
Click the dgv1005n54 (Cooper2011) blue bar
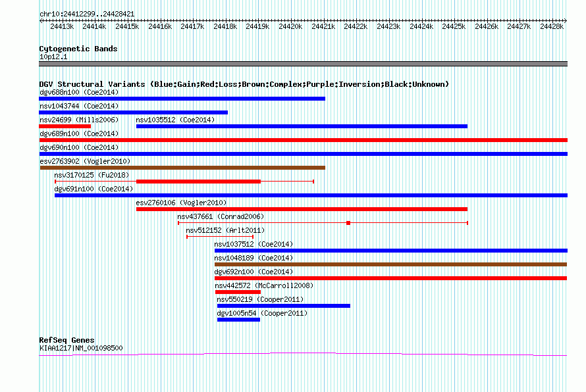click(238, 320)
